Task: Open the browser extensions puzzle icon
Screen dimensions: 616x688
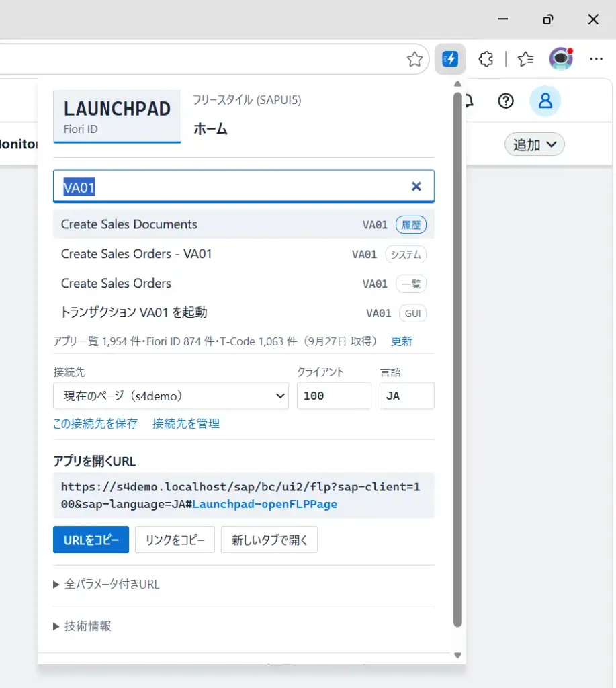Action: coord(486,59)
